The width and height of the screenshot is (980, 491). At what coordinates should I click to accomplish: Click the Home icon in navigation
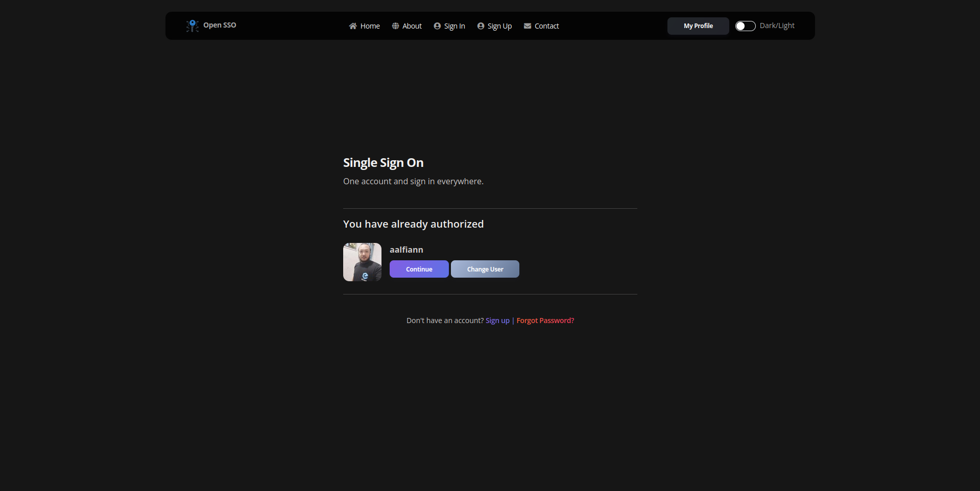352,26
